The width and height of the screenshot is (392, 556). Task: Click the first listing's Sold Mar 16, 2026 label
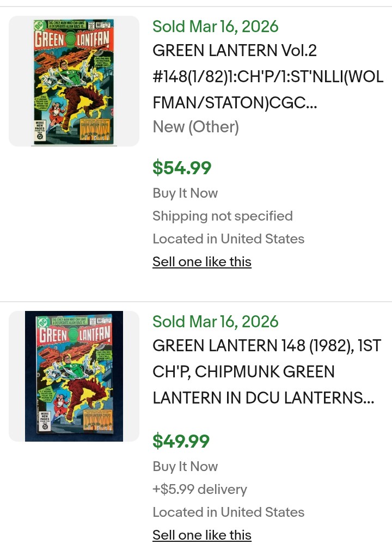(215, 26)
